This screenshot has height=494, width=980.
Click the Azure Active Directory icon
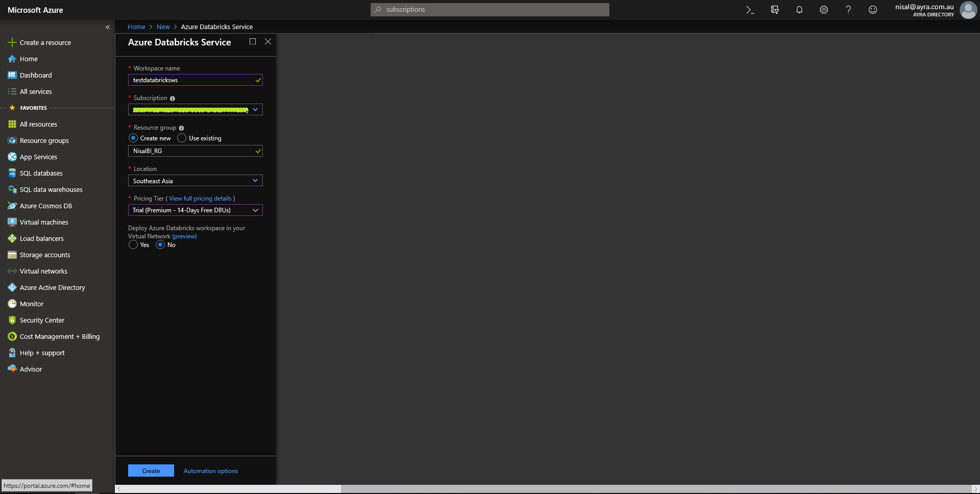tap(12, 287)
